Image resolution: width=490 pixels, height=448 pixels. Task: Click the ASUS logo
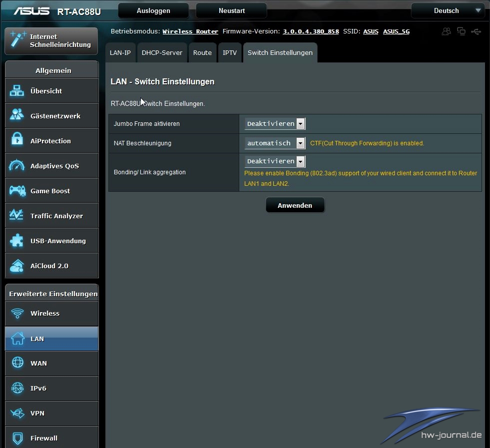pyautogui.click(x=31, y=11)
